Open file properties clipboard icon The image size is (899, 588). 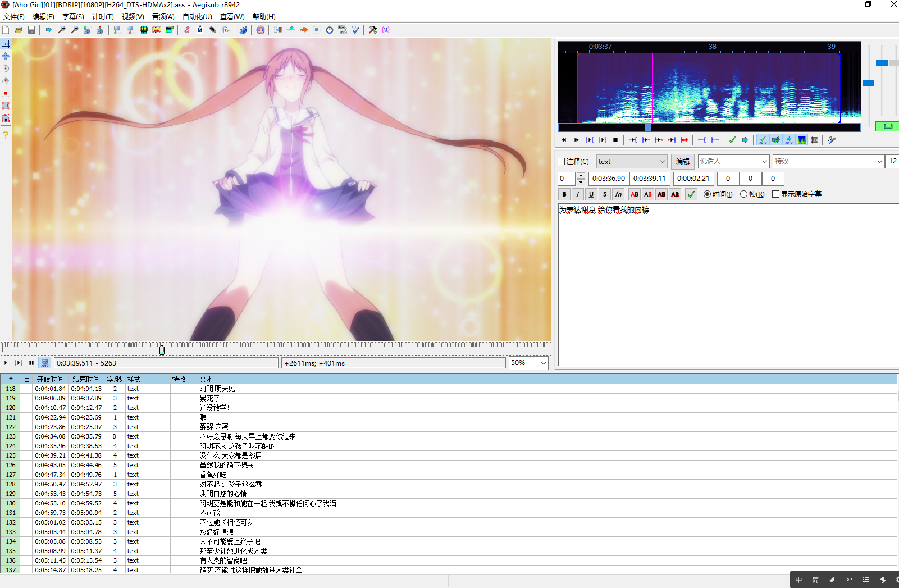200,30
